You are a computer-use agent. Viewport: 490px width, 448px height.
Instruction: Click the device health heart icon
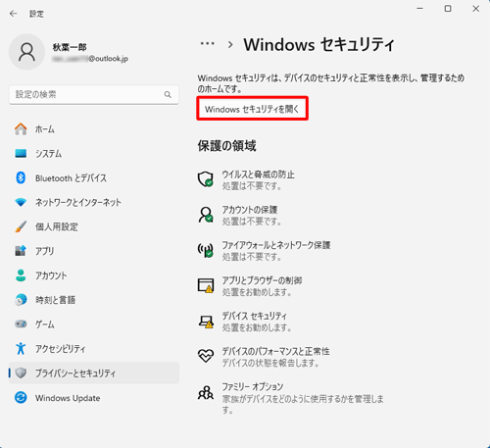[206, 356]
